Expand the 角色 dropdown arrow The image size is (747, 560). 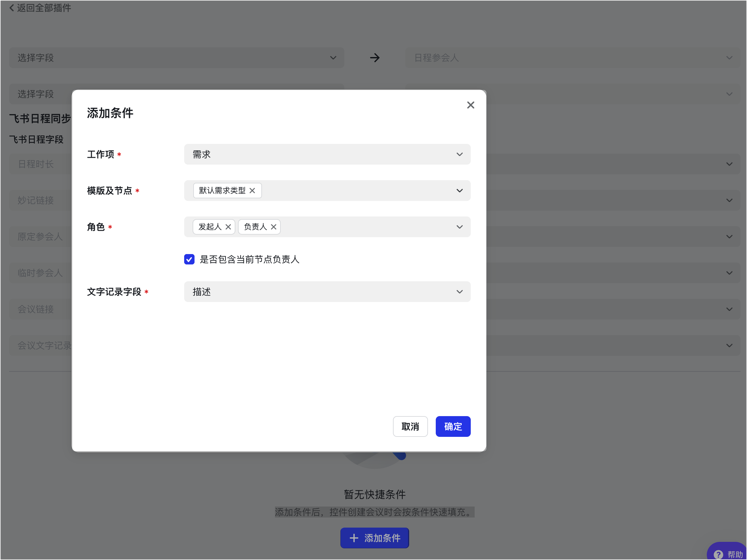click(x=459, y=227)
